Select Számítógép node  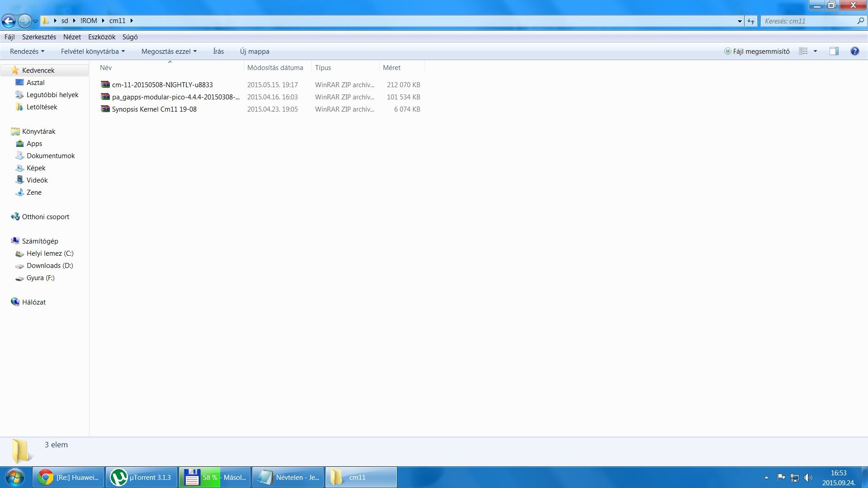[40, 241]
